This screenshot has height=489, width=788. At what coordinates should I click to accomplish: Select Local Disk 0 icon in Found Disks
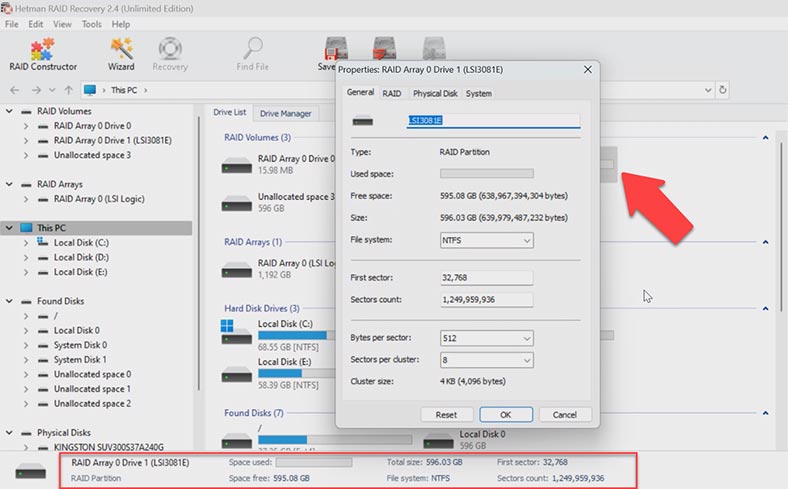pos(438,440)
